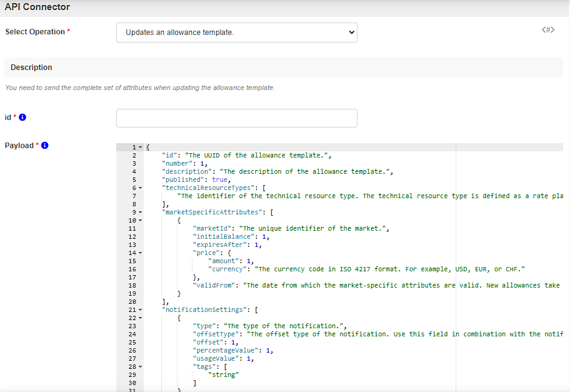Screen dimensions: 570x392
Task: Click the info icon next to Payload
Action: (x=44, y=146)
